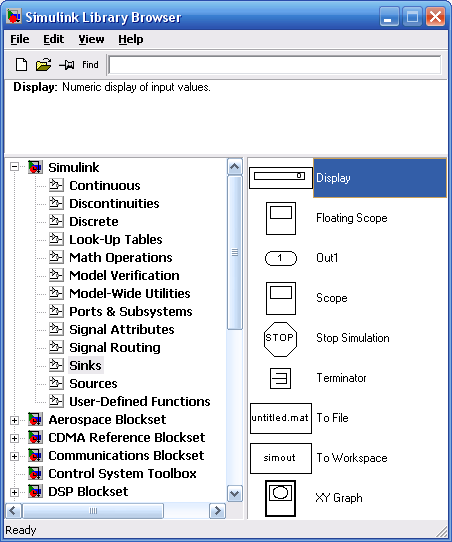Viewport: 452px width, 542px height.
Task: Select the Look-Up Tables tree item
Action: [116, 240]
